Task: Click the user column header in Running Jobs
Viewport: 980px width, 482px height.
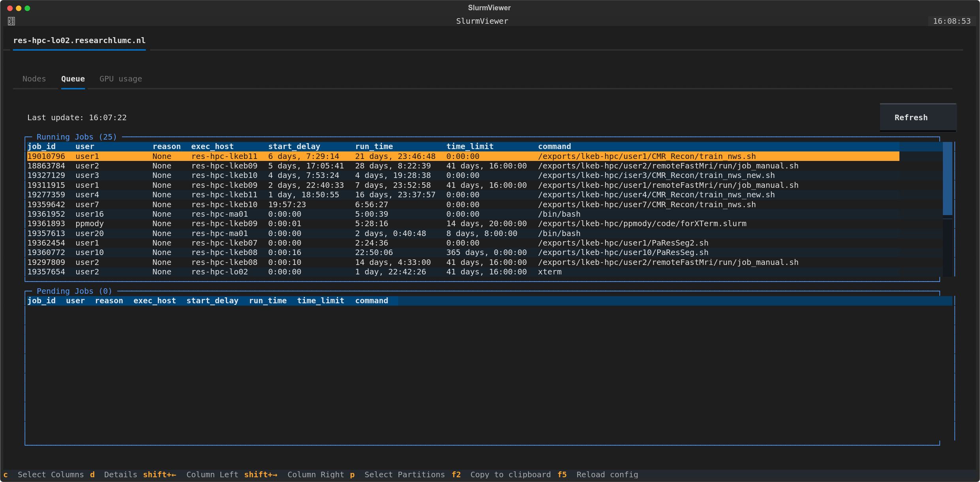Action: 85,146
